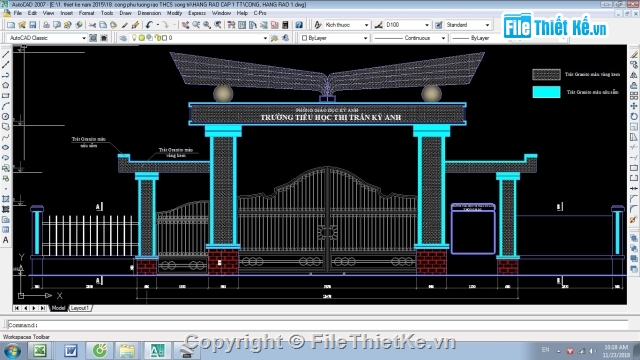Open the Layer Properties Manager icon

pyautogui.click(x=123, y=38)
